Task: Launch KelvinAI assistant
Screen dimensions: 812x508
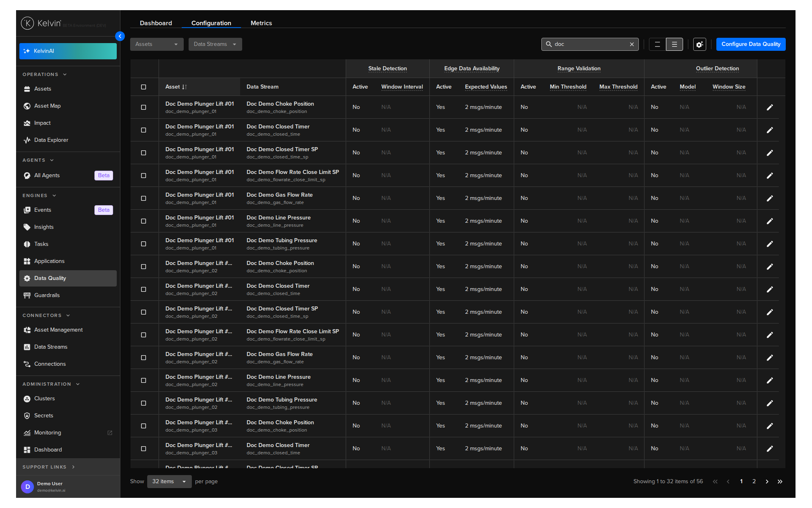Action: click(68, 51)
